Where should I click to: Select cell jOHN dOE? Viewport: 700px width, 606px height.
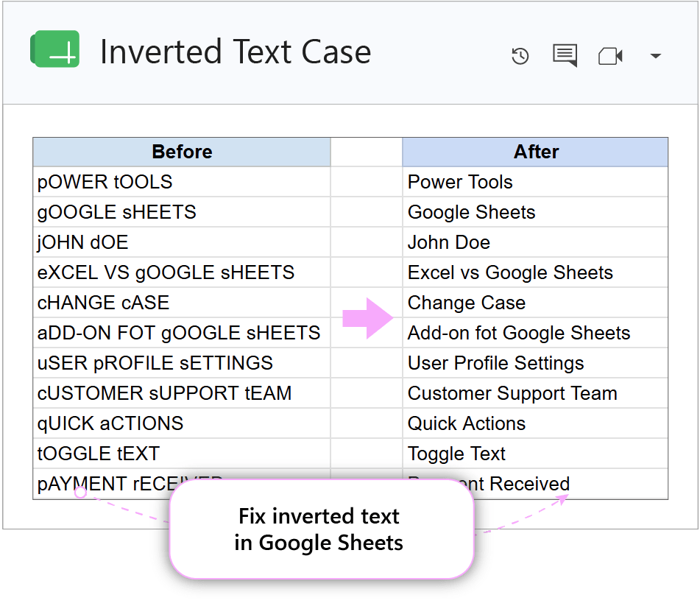click(182, 242)
